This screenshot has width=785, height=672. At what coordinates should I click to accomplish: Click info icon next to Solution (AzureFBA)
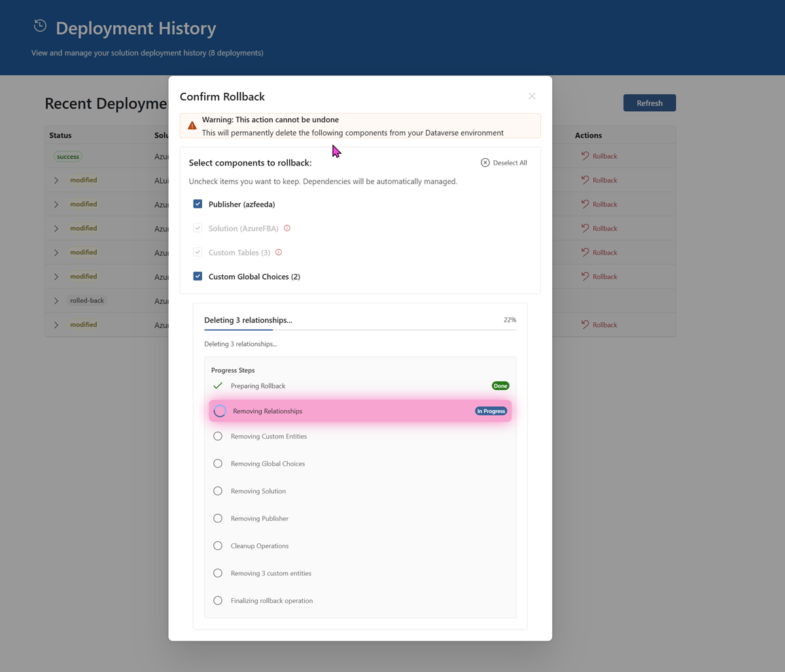[x=287, y=228]
